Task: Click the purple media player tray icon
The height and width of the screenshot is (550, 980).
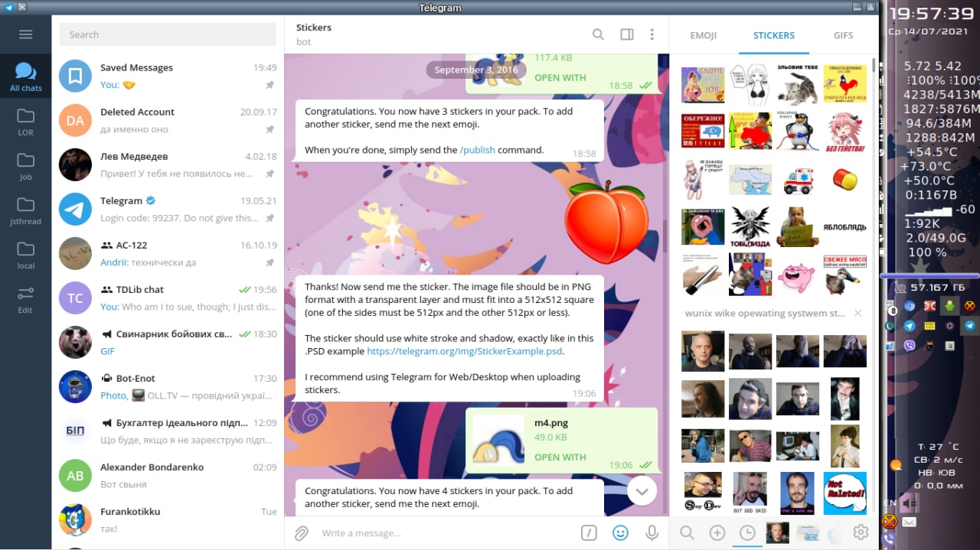Action: pos(949,325)
